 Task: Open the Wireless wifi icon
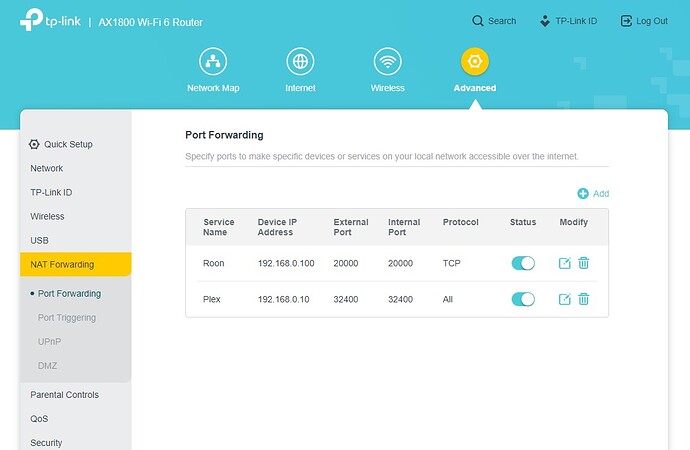(x=387, y=61)
